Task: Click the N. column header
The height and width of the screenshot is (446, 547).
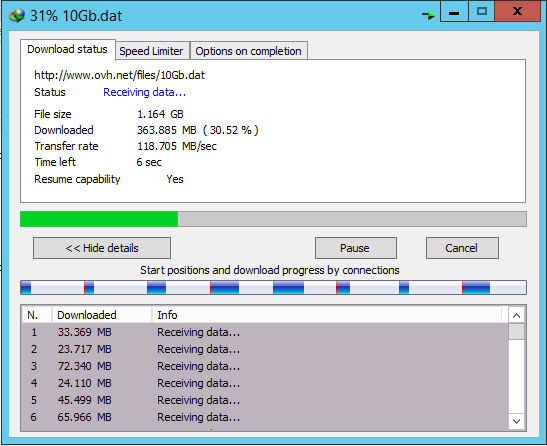Action: (x=37, y=315)
